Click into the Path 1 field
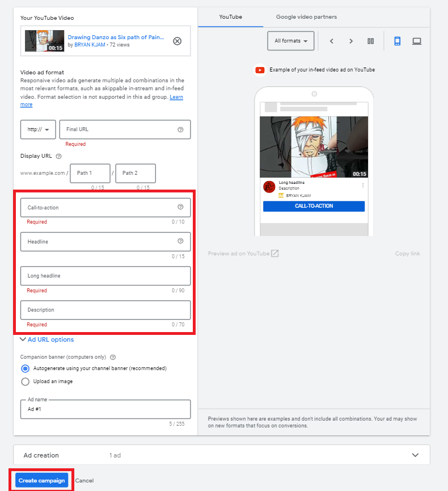The image size is (448, 491). pyautogui.click(x=90, y=173)
